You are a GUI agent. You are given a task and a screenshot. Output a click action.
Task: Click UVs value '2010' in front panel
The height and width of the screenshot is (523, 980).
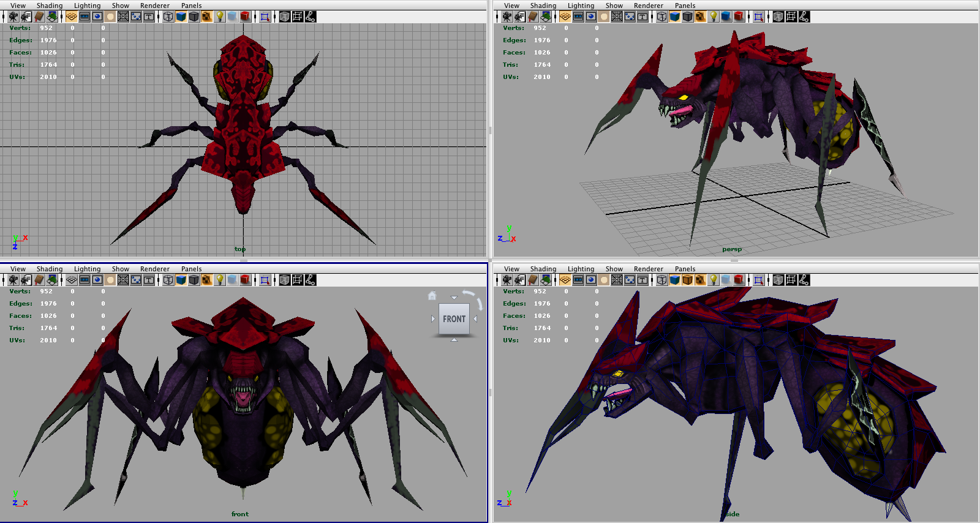pyautogui.click(x=48, y=341)
